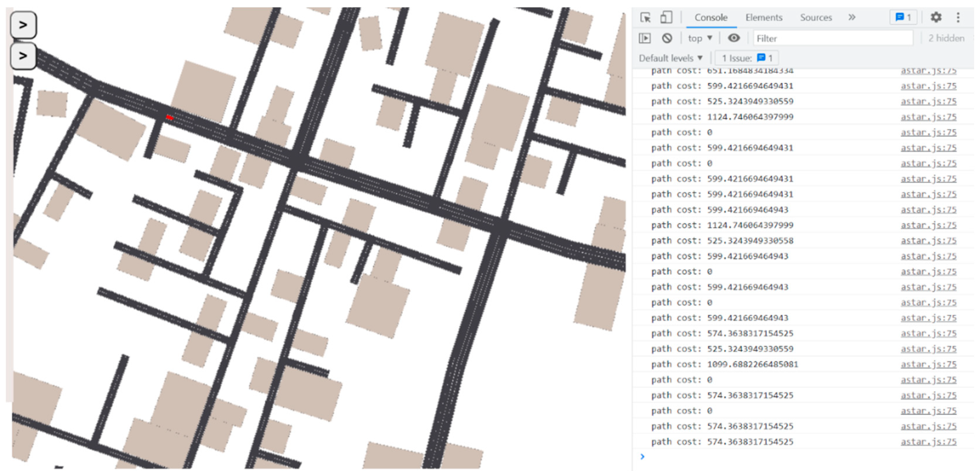This screenshot has width=980, height=471.
Task: Expand the Default levels dropdown
Action: pos(670,58)
